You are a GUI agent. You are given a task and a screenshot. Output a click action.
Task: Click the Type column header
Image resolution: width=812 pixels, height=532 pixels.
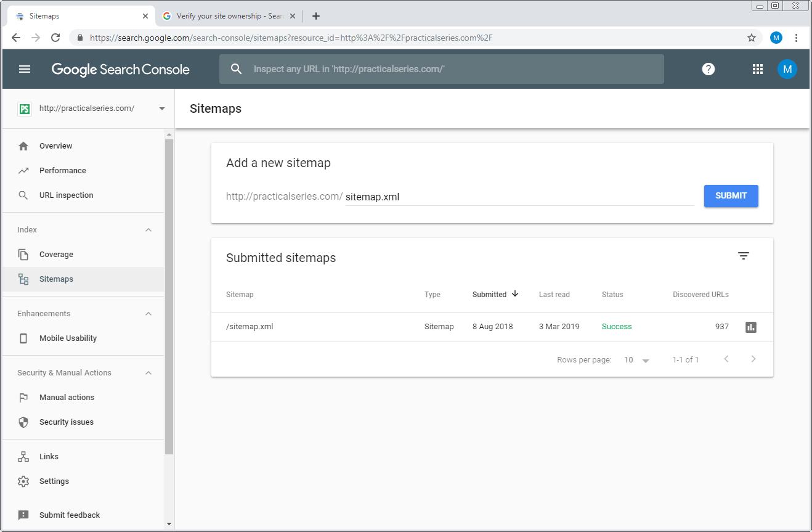tap(432, 295)
